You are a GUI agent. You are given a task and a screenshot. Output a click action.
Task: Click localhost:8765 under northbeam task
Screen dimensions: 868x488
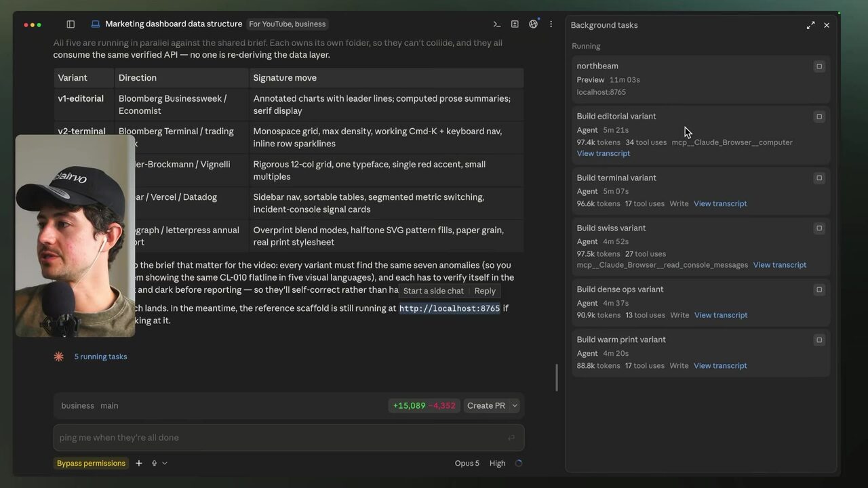coord(601,92)
